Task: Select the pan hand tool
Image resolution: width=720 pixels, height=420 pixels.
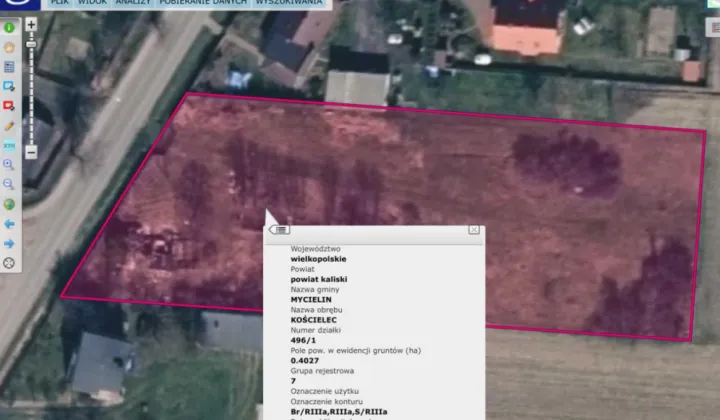Action: coord(9,47)
